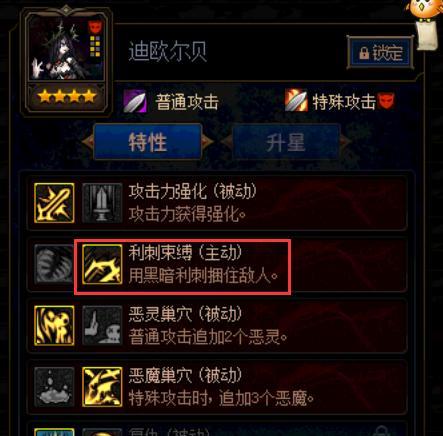Select the golden 恶灵巢穴 spirit icon
Viewport: 443px width, 436px height.
click(x=54, y=325)
